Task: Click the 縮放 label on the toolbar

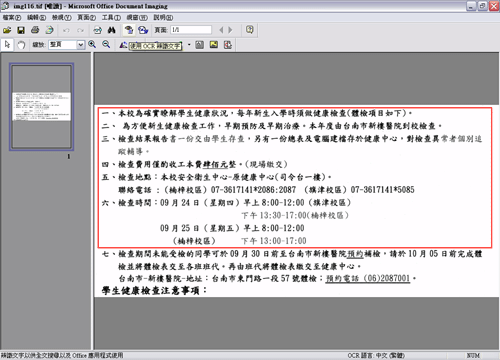Action: coord(39,45)
